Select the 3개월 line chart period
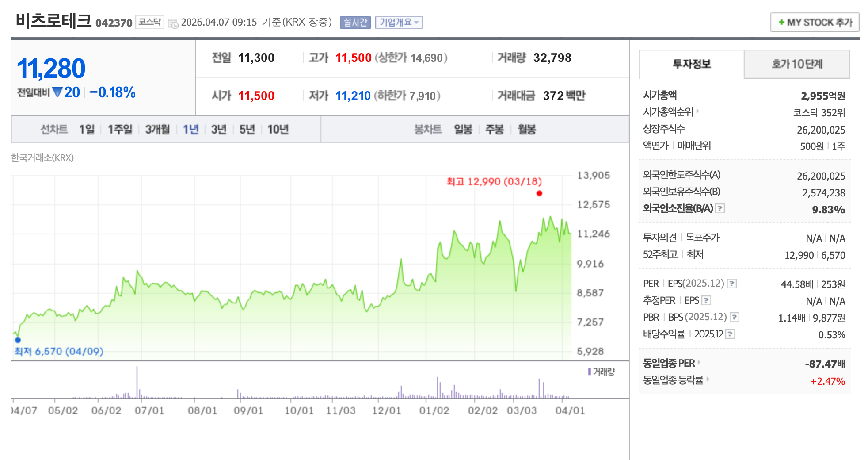868x460 pixels. pos(157,129)
